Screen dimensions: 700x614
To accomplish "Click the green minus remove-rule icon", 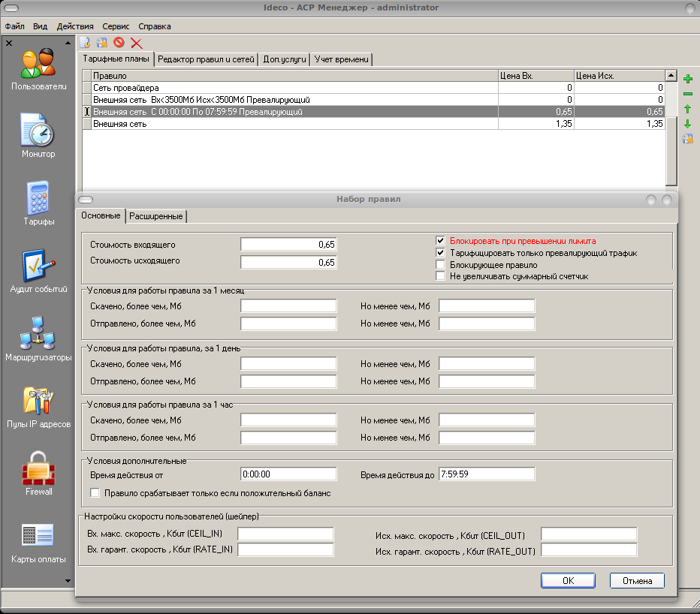I will (687, 94).
